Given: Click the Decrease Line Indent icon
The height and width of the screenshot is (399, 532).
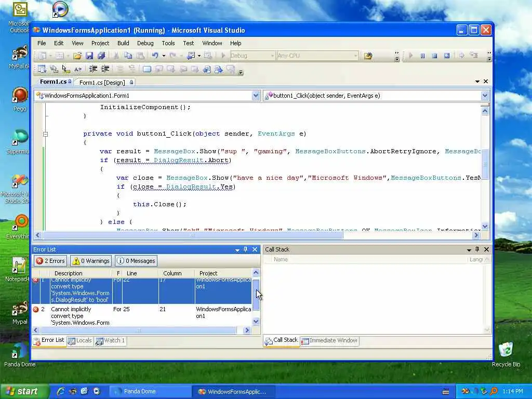Looking at the screenshot, I should [x=93, y=69].
